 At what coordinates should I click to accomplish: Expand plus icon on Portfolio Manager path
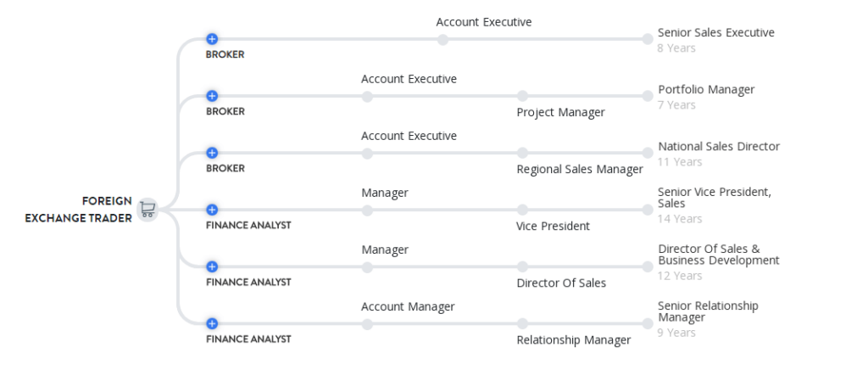(212, 96)
